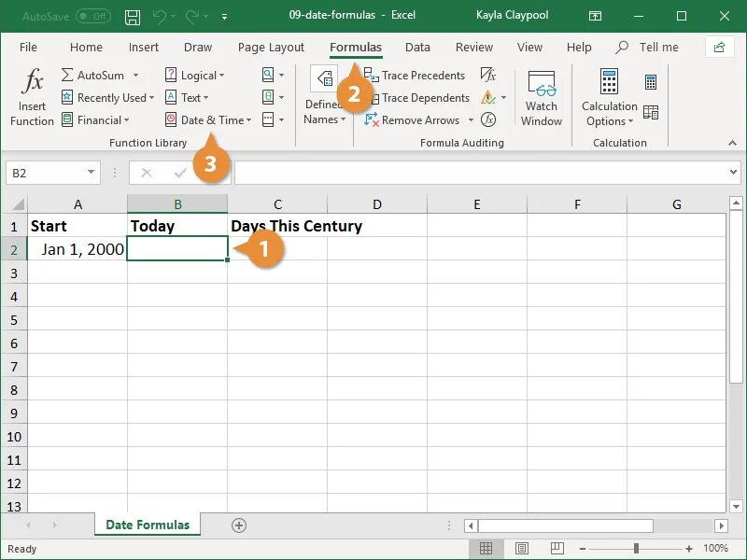Open the File tab
This screenshot has width=747, height=560.
tap(28, 48)
